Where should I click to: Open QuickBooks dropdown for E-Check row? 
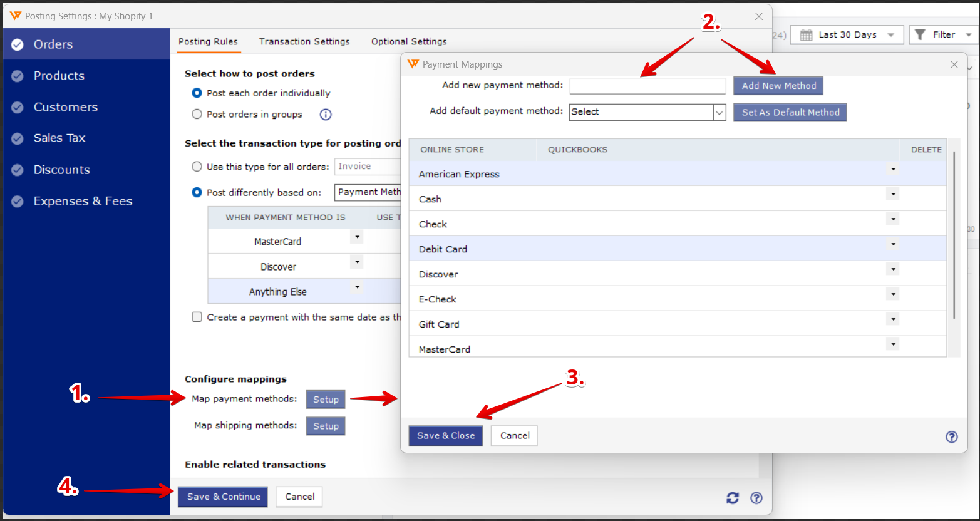893,294
